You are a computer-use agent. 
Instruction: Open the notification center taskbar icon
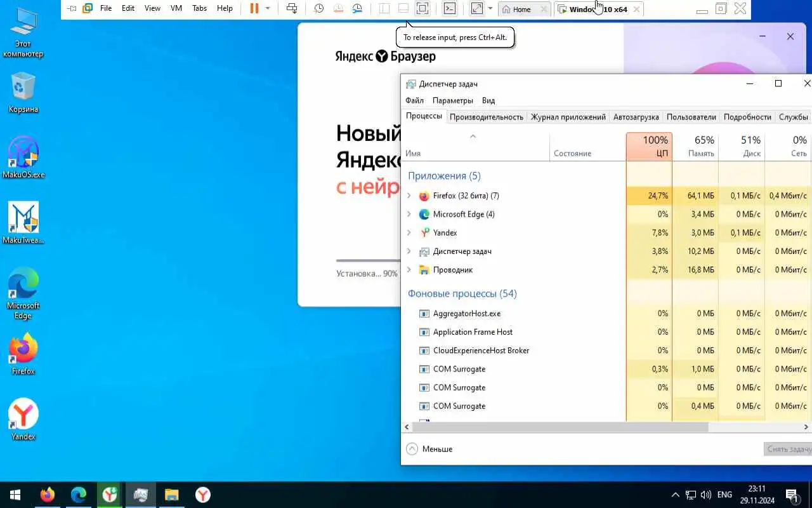tap(792, 495)
